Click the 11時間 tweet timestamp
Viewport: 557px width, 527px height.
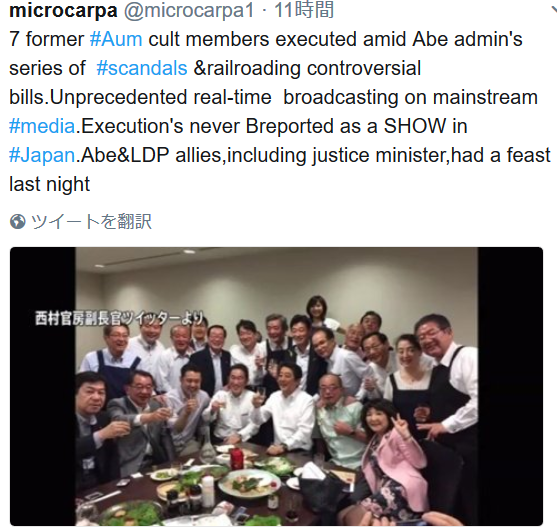pos(304,10)
